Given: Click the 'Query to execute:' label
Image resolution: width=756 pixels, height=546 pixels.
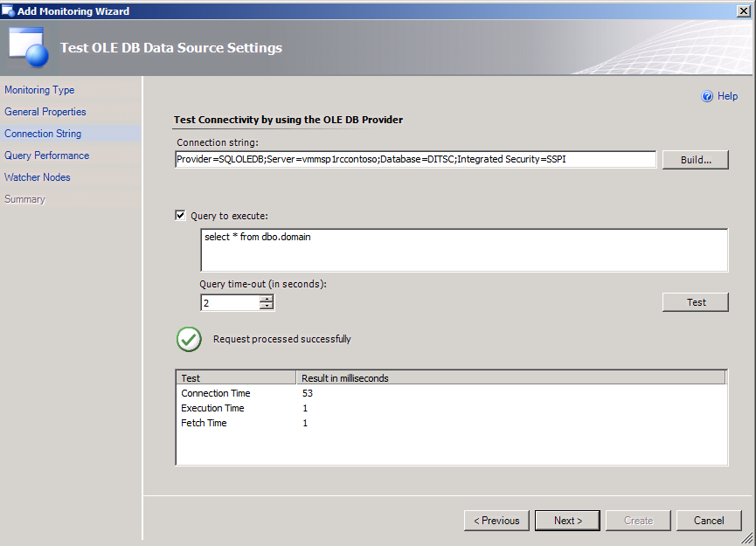Looking at the screenshot, I should (230, 216).
